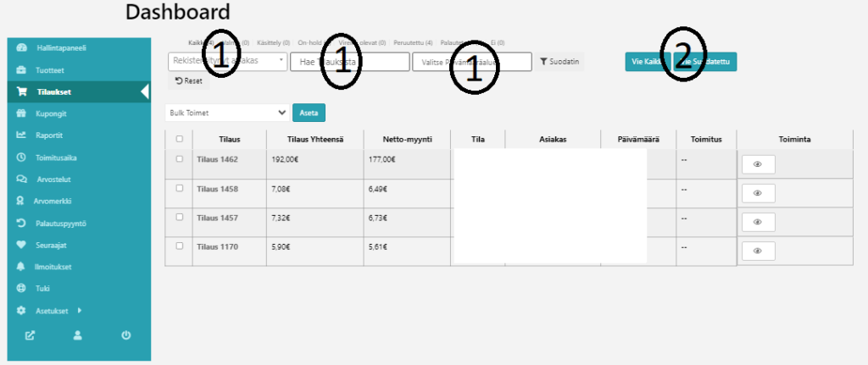The height and width of the screenshot is (365, 868).
Task: Select the checkbox next to Tilaus 1457
Action: 179,217
